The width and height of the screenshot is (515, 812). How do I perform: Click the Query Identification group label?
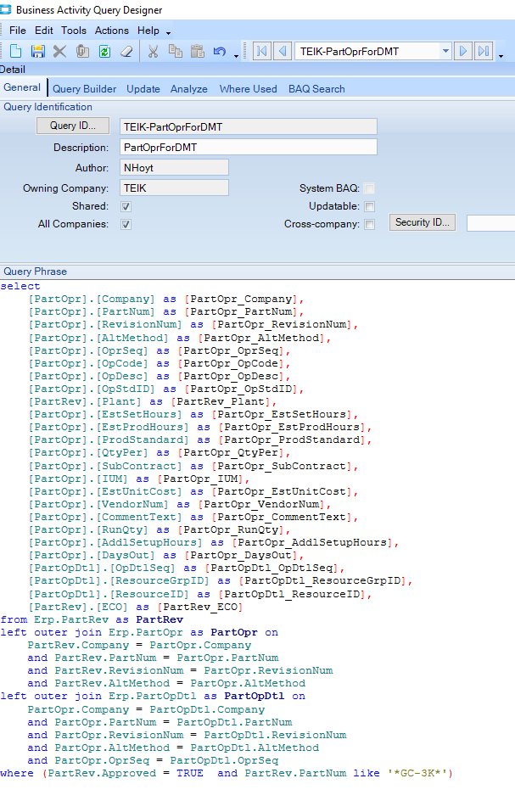[48, 107]
